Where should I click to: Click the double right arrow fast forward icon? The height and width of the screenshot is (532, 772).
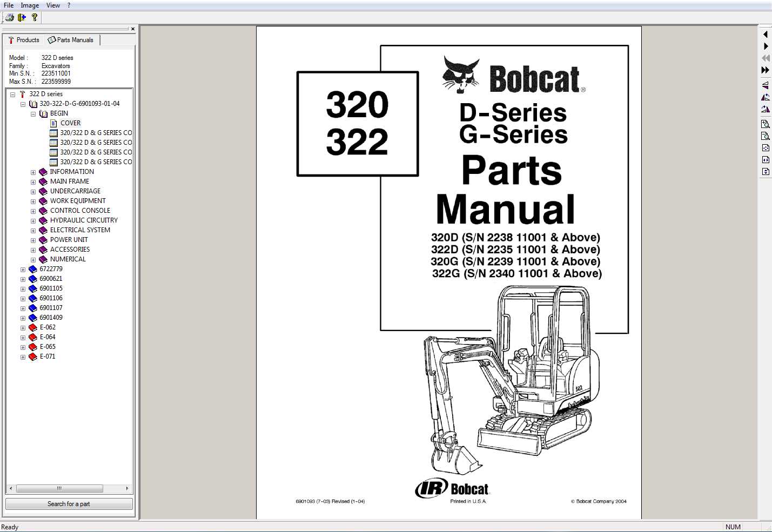(766, 70)
